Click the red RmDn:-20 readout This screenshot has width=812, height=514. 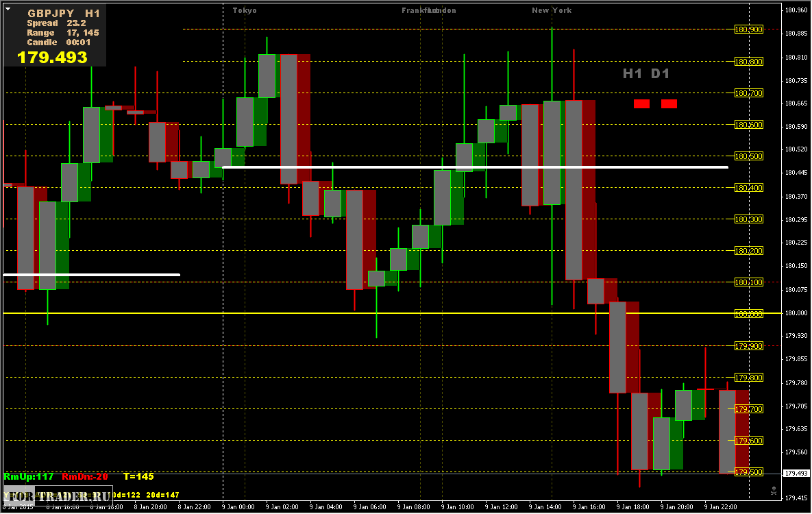[85, 477]
